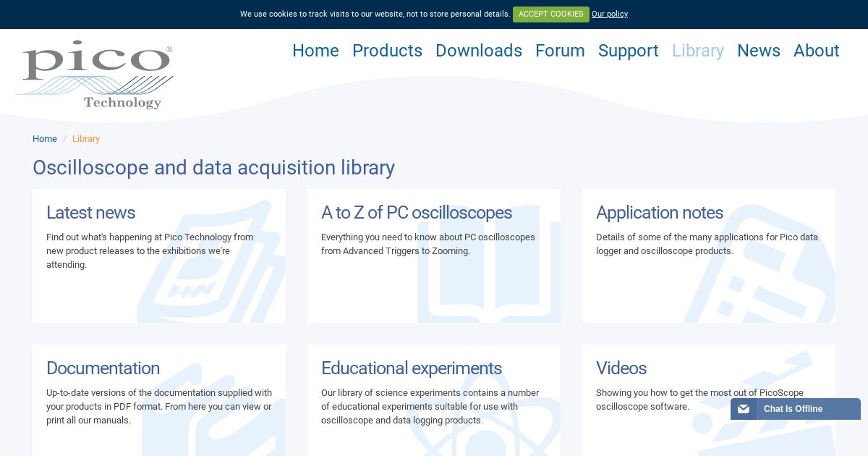This screenshot has width=868, height=456.
Task: Go to the Home menu item
Action: click(x=315, y=51)
